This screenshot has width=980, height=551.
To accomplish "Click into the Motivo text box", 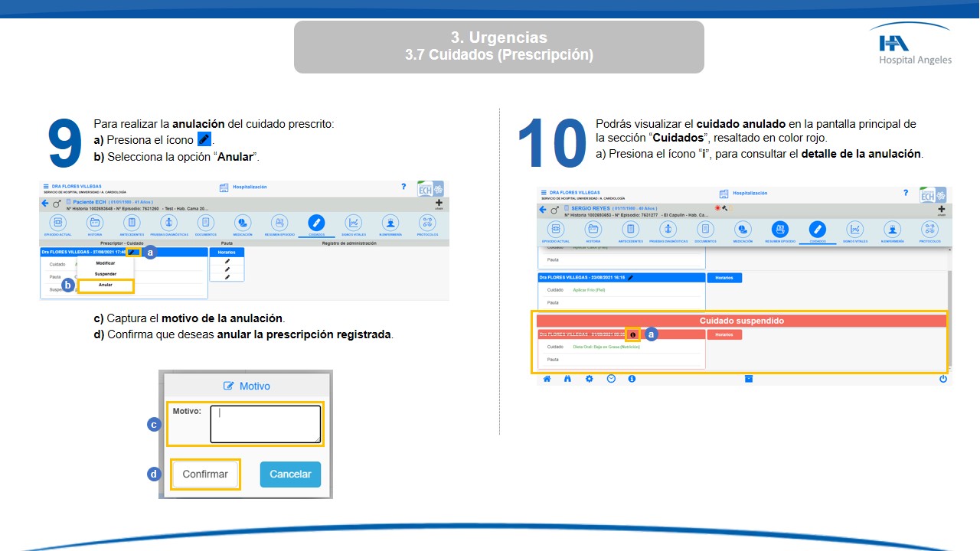I will tap(265, 423).
